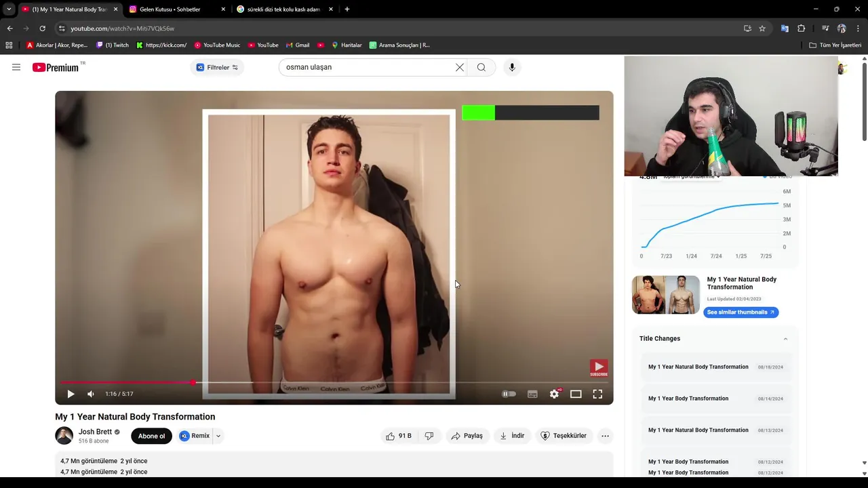Toggle the autoplay switch in the player
Screen dimensions: 868x488
click(x=509, y=394)
